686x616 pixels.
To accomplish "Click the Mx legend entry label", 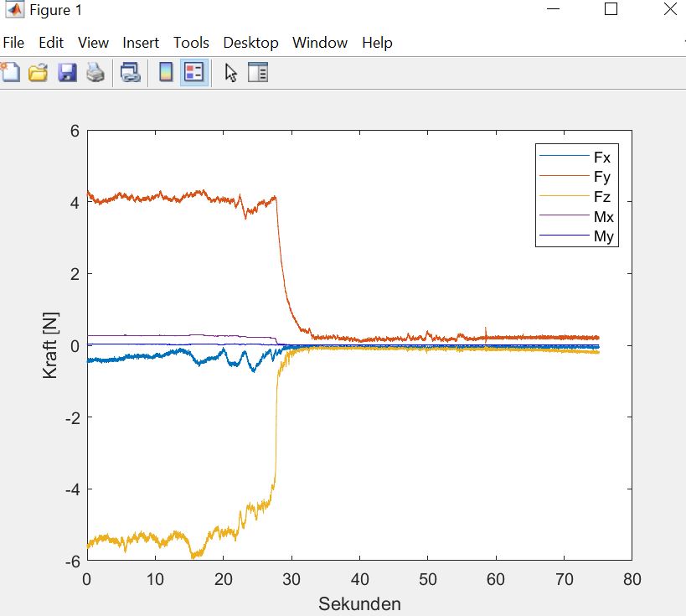I will point(603,217).
